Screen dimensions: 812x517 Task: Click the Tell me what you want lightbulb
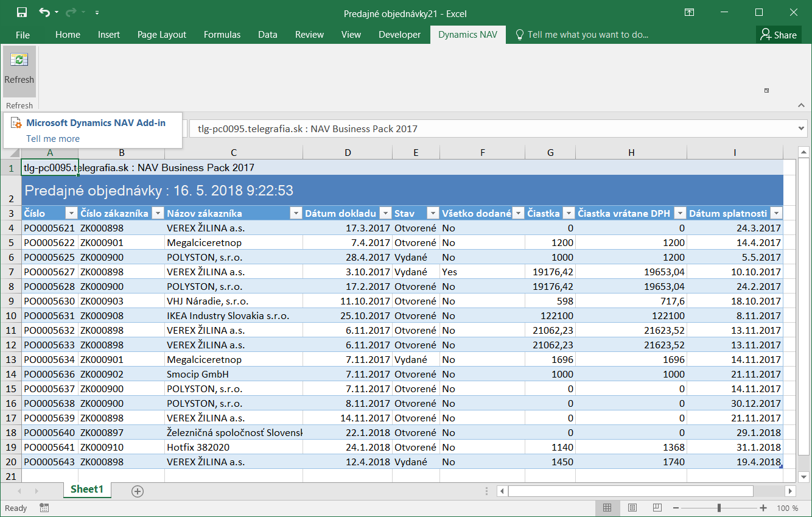[520, 35]
